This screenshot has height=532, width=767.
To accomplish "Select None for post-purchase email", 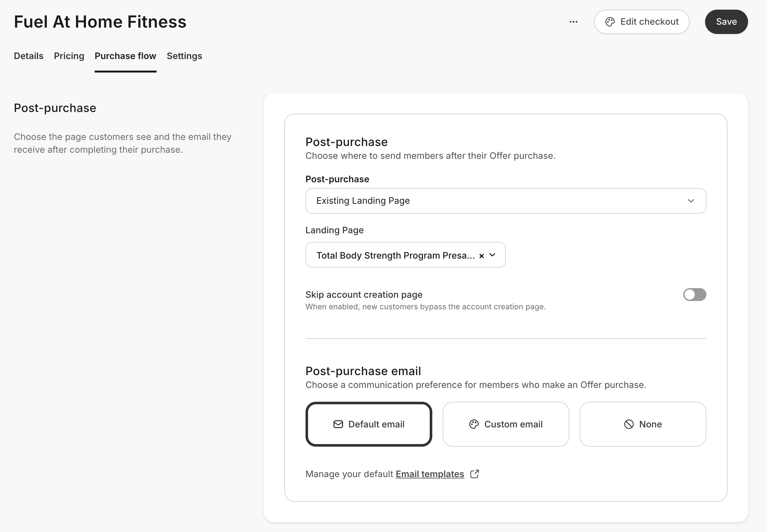I will pyautogui.click(x=643, y=424).
